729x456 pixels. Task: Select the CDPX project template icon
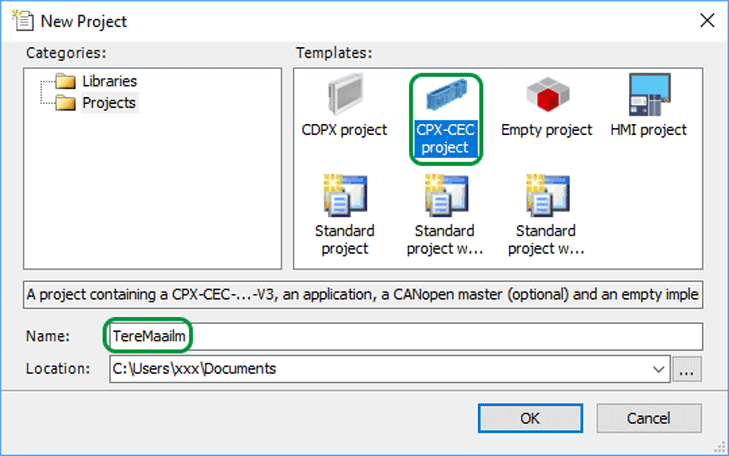[345, 94]
